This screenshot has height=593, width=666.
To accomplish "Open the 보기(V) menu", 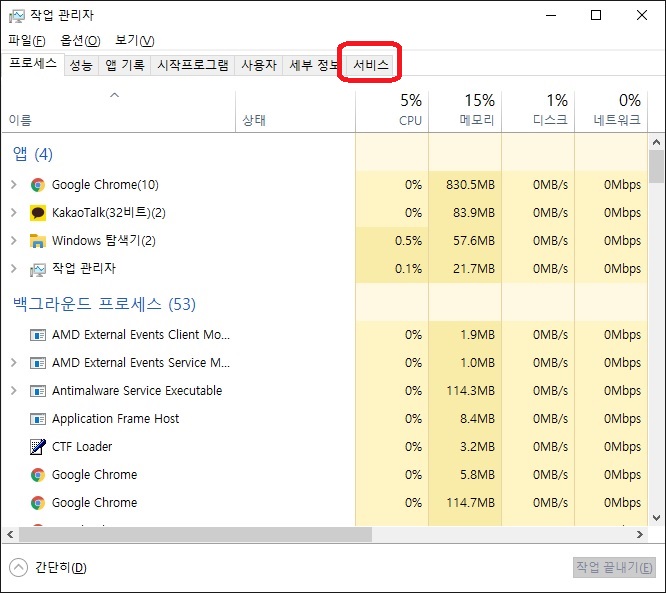I will (135, 40).
